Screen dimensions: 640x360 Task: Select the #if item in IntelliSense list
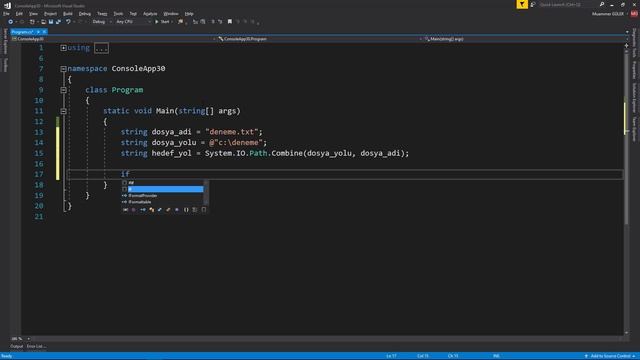pyautogui.click(x=163, y=183)
